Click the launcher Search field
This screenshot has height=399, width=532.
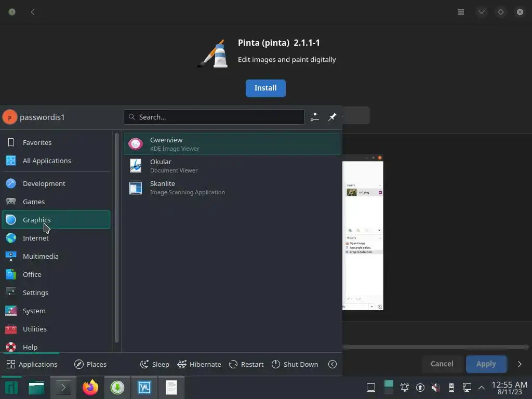214,117
